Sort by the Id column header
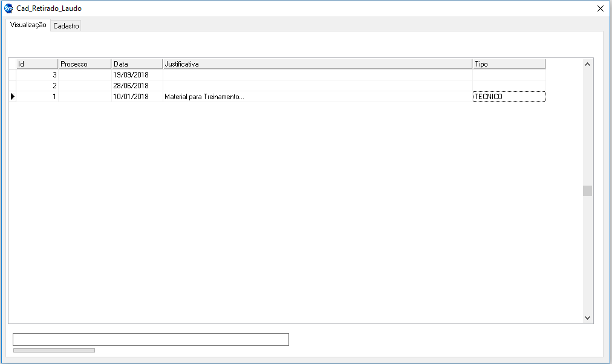The width and height of the screenshot is (612, 364). pos(37,64)
